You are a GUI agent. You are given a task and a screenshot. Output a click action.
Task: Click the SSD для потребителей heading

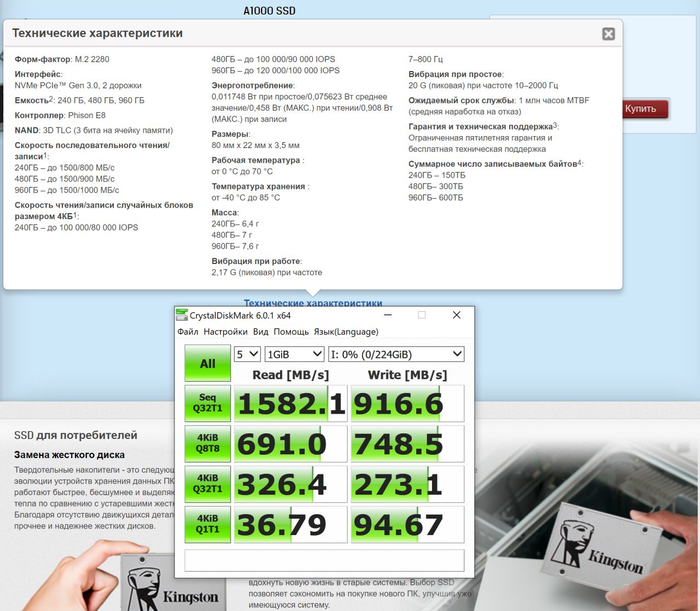pos(75,436)
